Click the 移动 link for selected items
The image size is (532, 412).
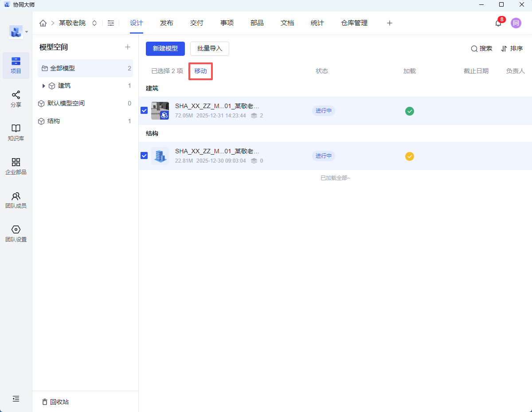(200, 71)
